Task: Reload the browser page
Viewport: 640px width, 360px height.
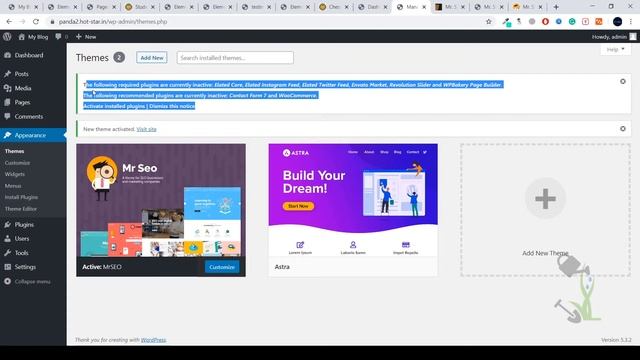Action: click(36, 22)
